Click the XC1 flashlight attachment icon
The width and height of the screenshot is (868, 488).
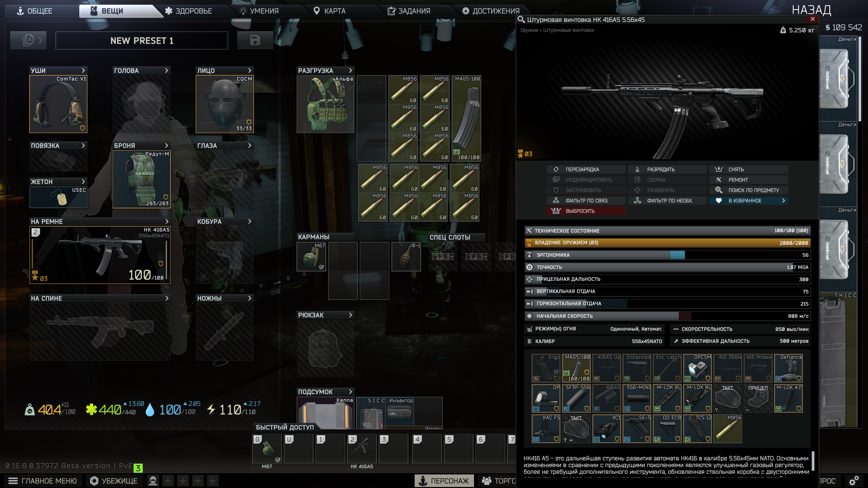(606, 429)
